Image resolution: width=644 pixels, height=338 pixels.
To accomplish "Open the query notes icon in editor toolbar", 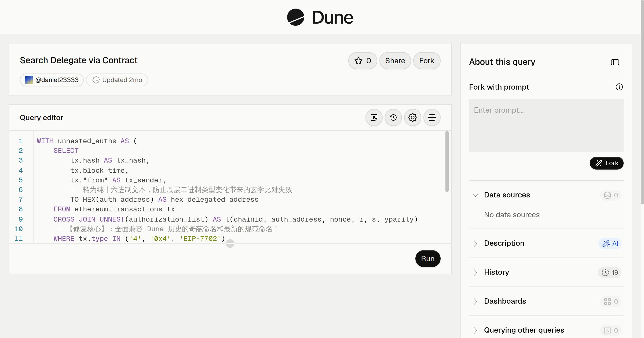I will [x=374, y=117].
